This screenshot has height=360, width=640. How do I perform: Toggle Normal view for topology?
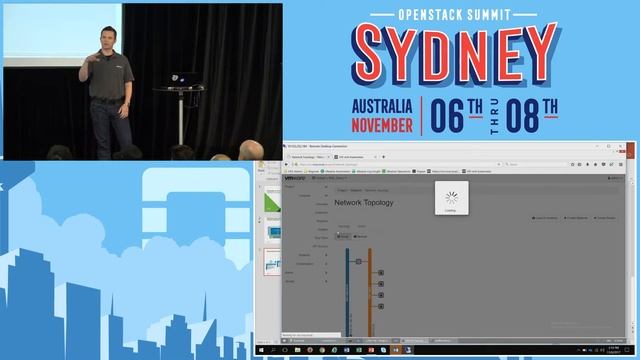[360, 236]
